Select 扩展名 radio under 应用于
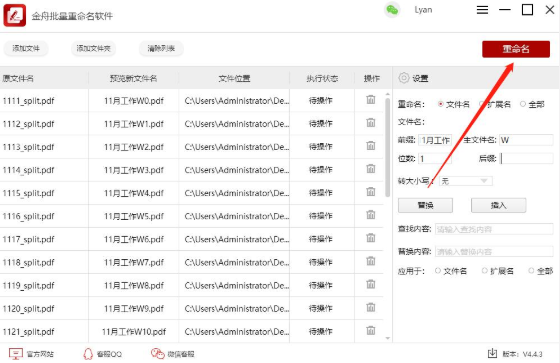The image size is (560, 363). 485,271
